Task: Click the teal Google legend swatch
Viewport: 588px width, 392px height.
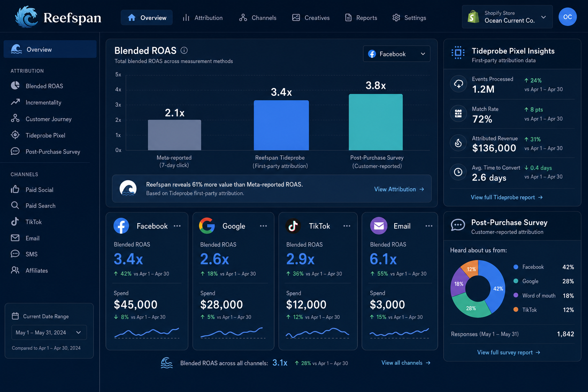Action: (516, 281)
